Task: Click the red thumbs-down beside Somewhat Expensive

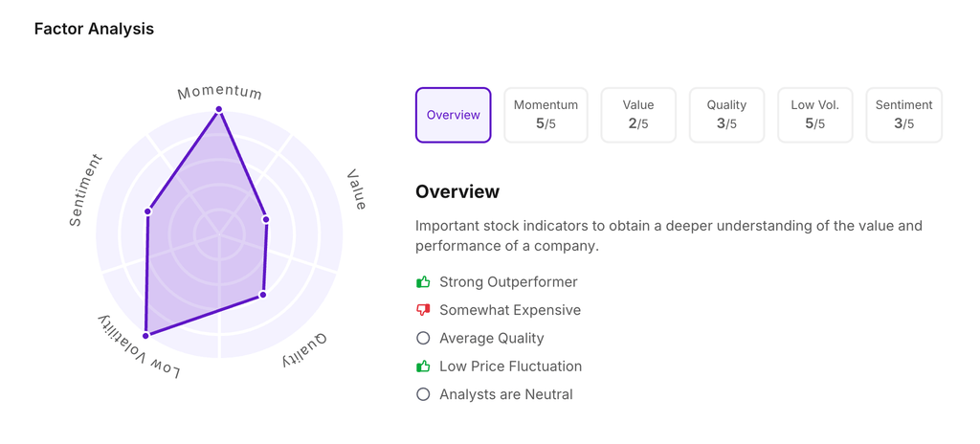Action: point(423,310)
